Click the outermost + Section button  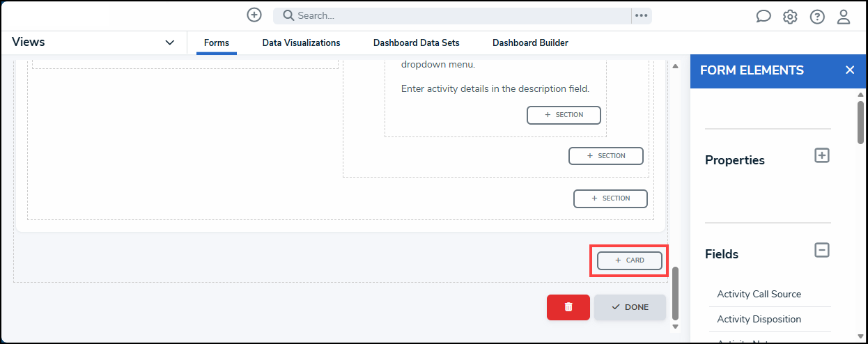tap(611, 198)
